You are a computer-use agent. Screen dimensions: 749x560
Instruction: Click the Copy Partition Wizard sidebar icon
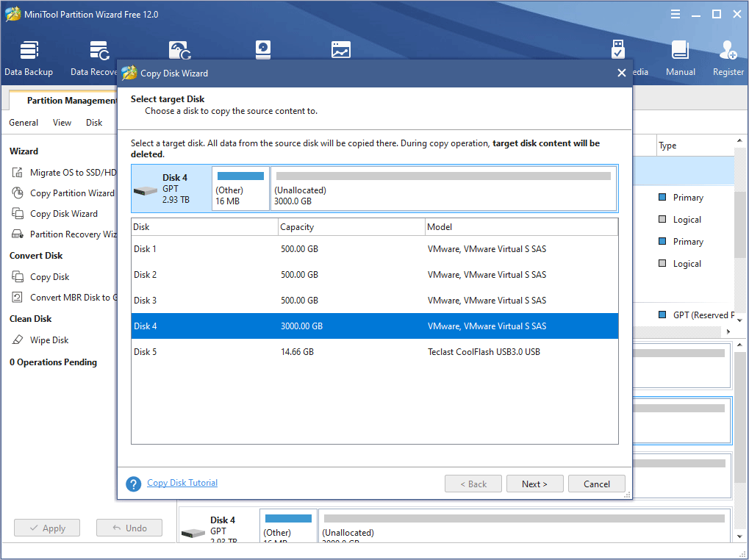click(18, 193)
